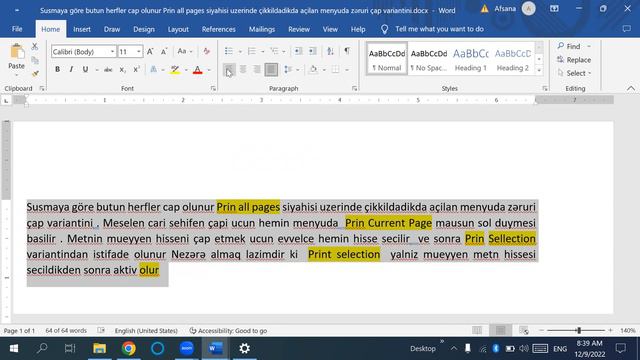Switch to Print Layout view
Viewport: 640px width, 360px height.
click(x=500, y=330)
